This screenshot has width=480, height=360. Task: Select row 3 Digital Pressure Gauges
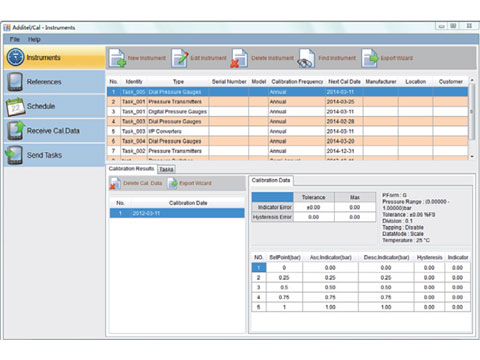click(287, 111)
